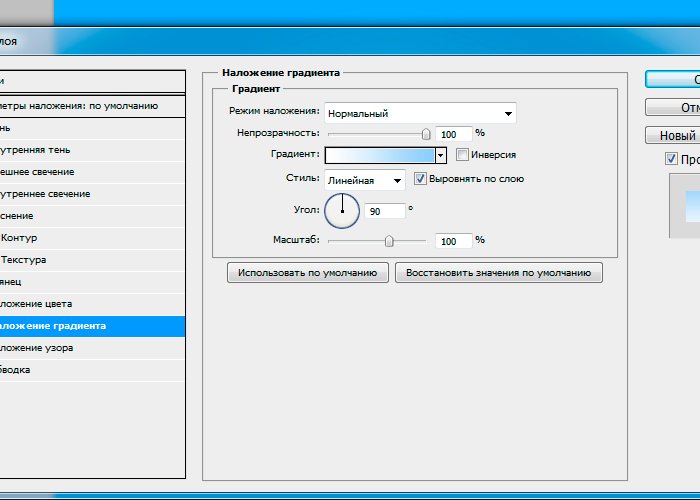Toggle the Просмотр preview checkbox
This screenshot has width=700, height=500.
(x=671, y=159)
